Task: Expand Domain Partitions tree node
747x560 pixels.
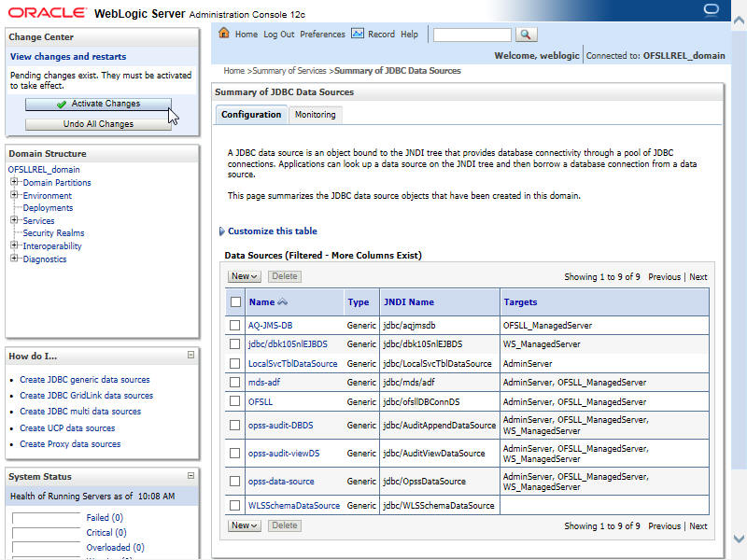Action: click(14, 182)
